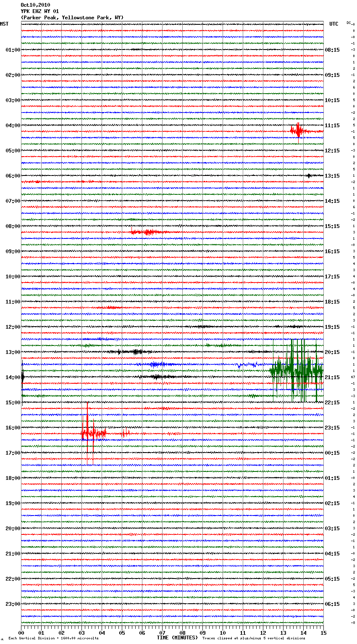This screenshot has height=644, width=357.
Task: Click the 00:15 UTC time label
Action: point(332,453)
